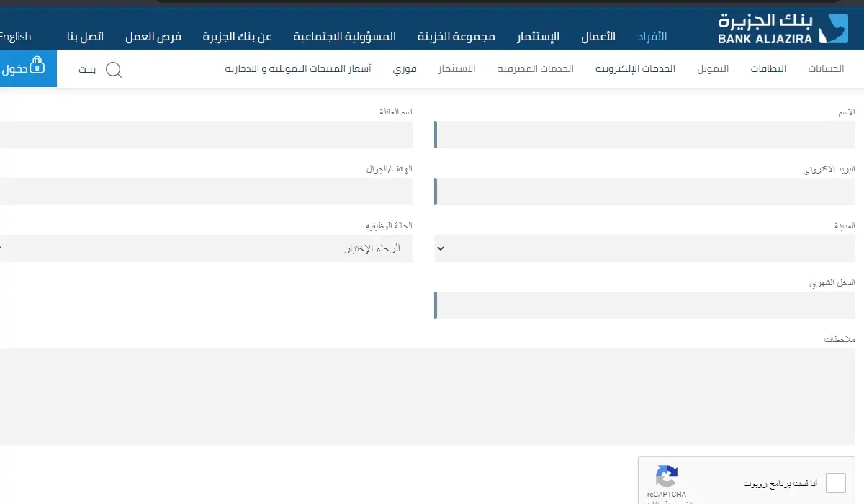Click the ملاحظات notes textarea
Image resolution: width=864 pixels, height=504 pixels.
click(x=428, y=397)
